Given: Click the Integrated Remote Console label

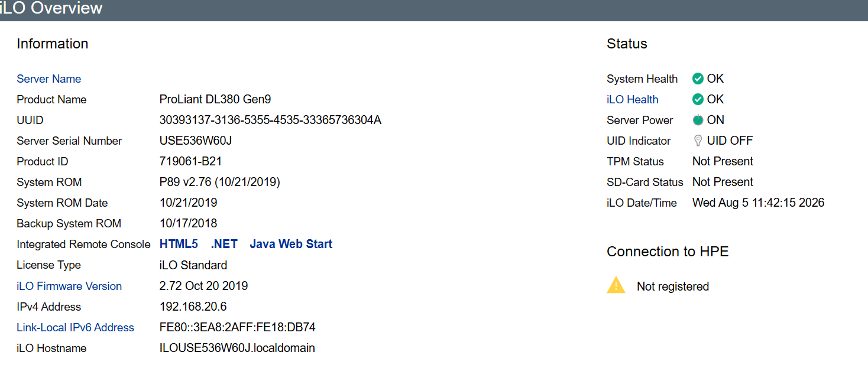Looking at the screenshot, I should (83, 244).
